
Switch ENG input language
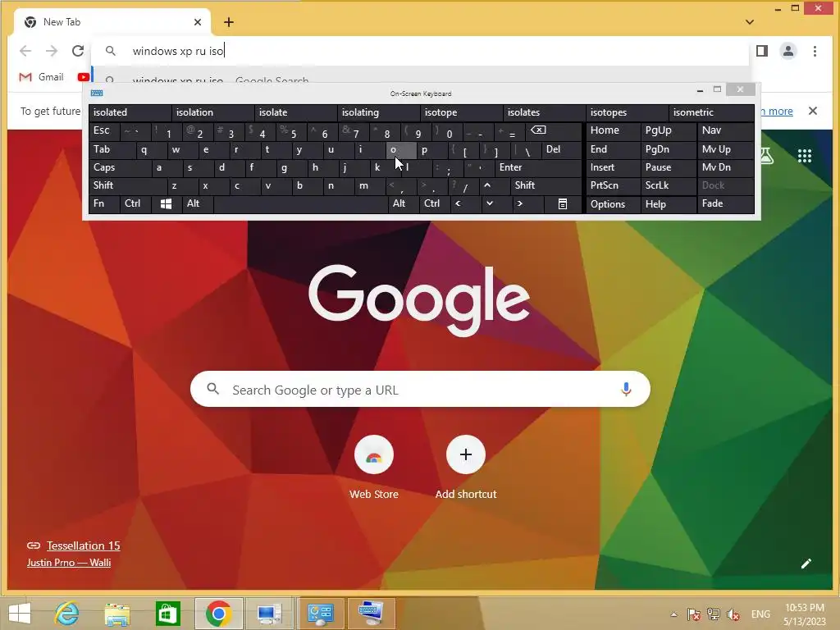coord(760,614)
